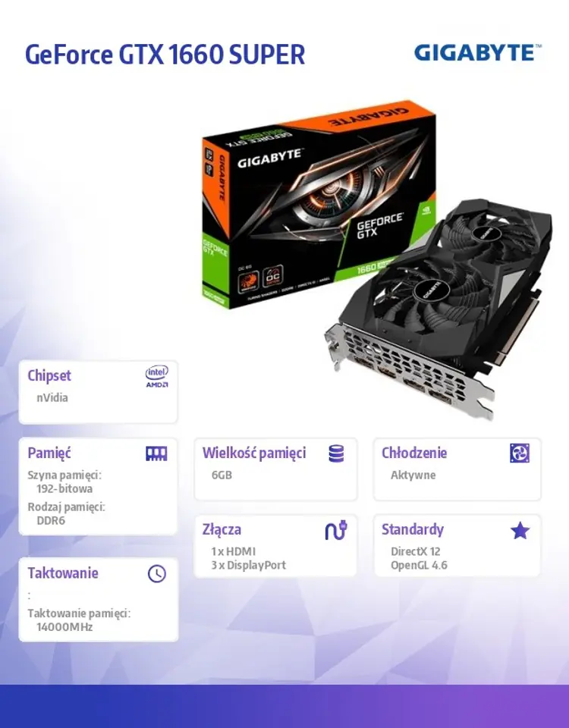This screenshot has width=569, height=728.
Task: Click the Aktywne cooling value
Action: [x=413, y=475]
